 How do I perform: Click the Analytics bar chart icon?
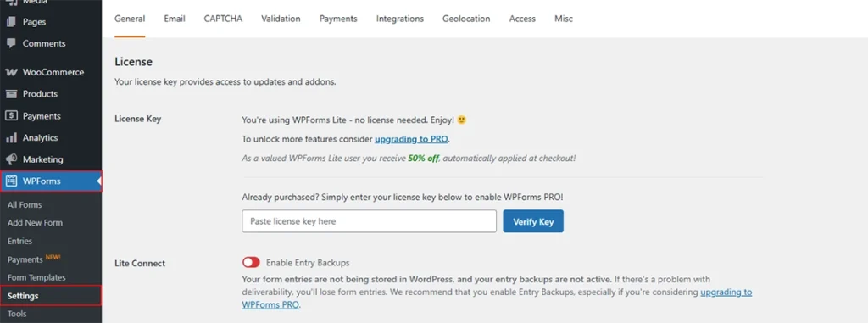(x=11, y=138)
